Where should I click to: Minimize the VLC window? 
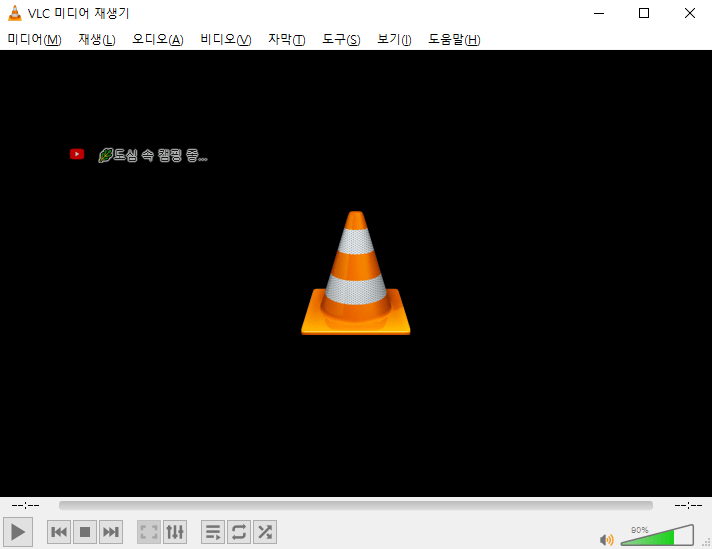(599, 13)
